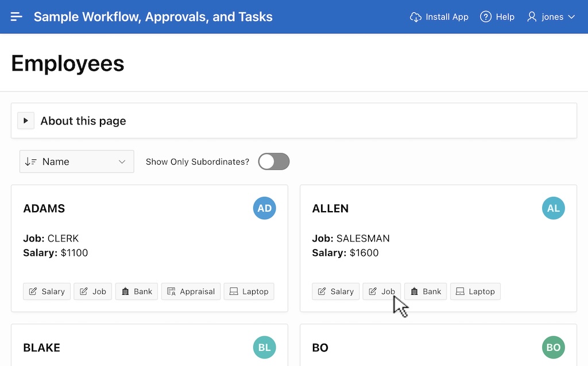Start an Appraisal for ADAMS
The image size is (588, 366).
click(x=191, y=291)
